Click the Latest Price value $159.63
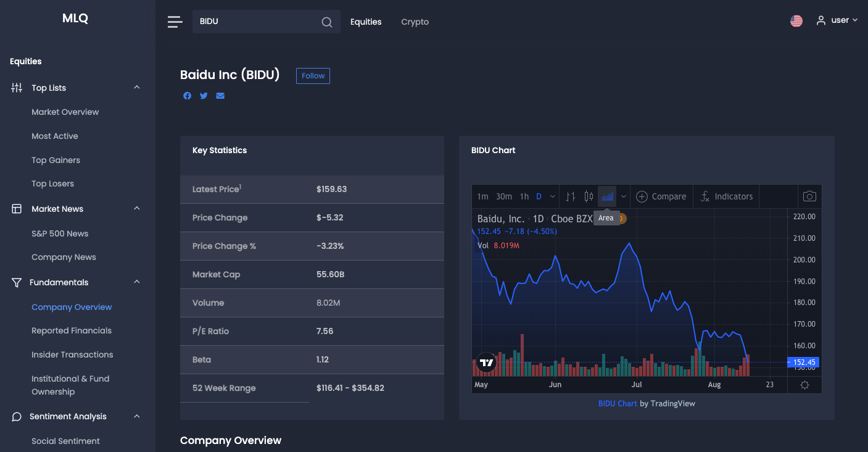This screenshot has width=868, height=452. tap(331, 189)
